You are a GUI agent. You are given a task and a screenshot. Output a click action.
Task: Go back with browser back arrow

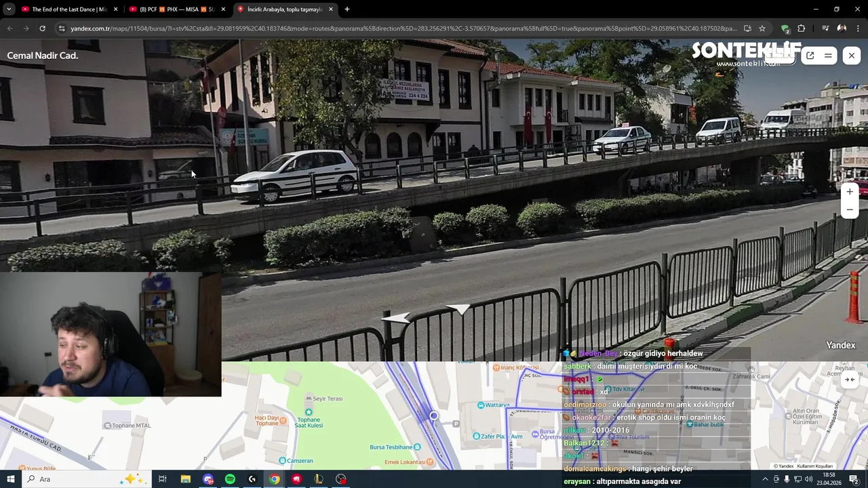point(9,28)
